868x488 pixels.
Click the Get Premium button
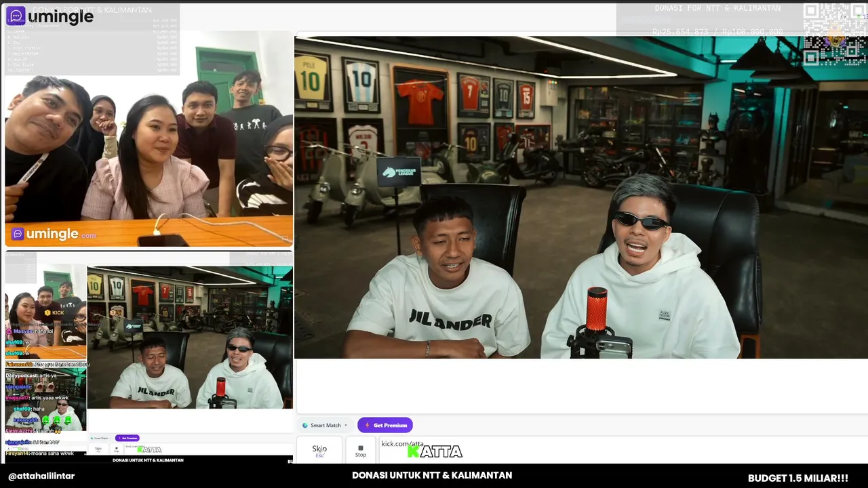click(385, 426)
